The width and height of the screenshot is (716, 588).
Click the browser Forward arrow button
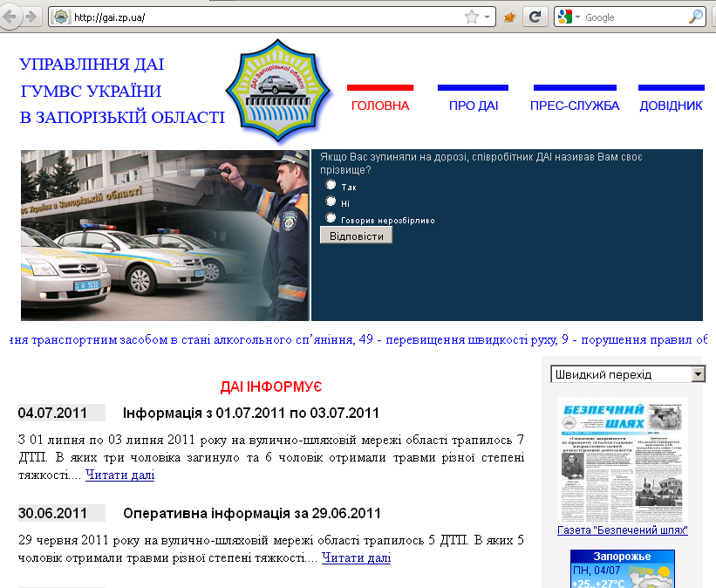31,17
